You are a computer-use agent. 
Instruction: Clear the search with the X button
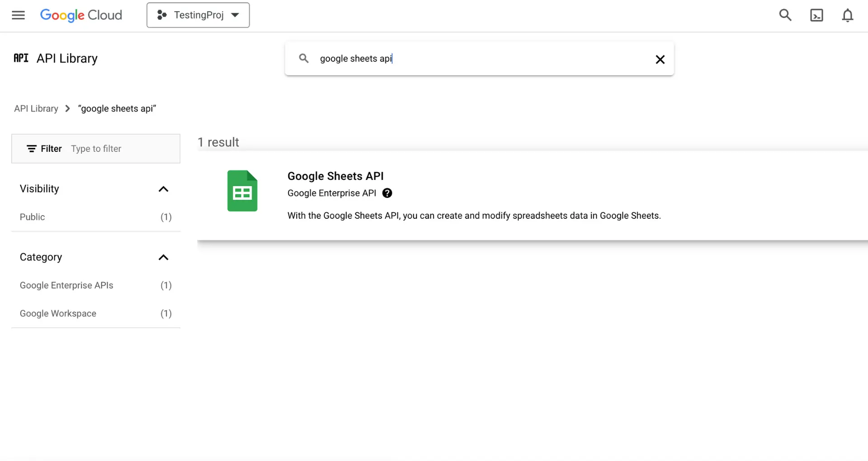coord(660,59)
